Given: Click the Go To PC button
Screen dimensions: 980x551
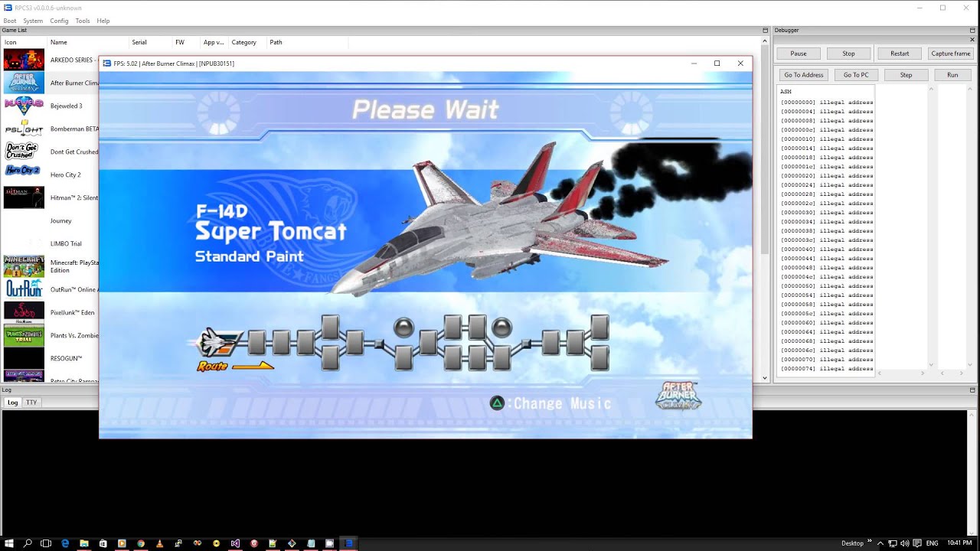Looking at the screenshot, I should tap(856, 75).
